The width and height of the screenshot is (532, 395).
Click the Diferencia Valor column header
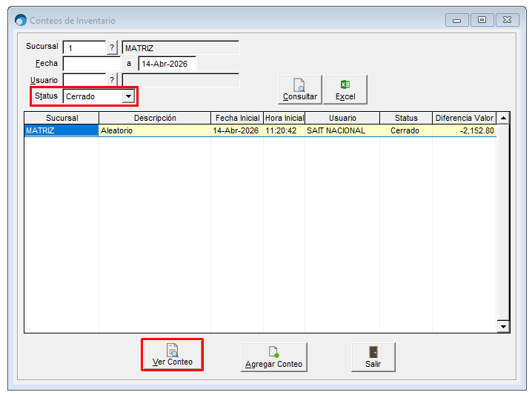coord(464,118)
